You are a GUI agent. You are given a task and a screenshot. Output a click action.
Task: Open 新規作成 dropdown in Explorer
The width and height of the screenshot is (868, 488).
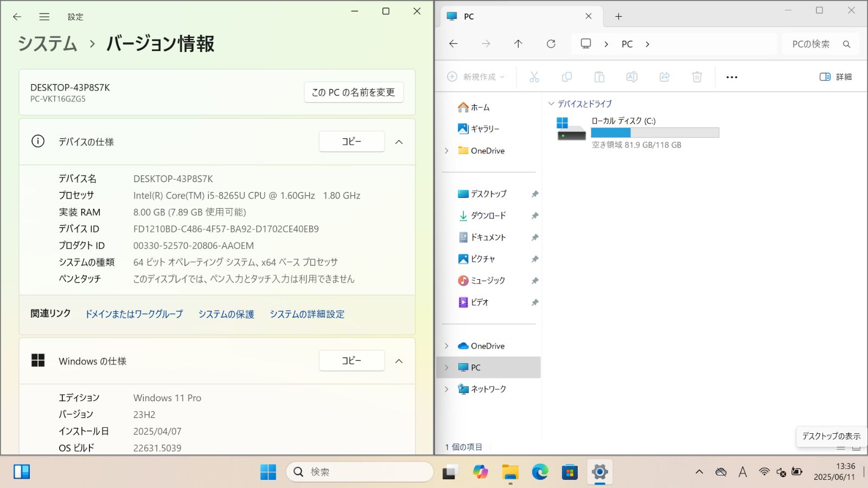point(476,77)
